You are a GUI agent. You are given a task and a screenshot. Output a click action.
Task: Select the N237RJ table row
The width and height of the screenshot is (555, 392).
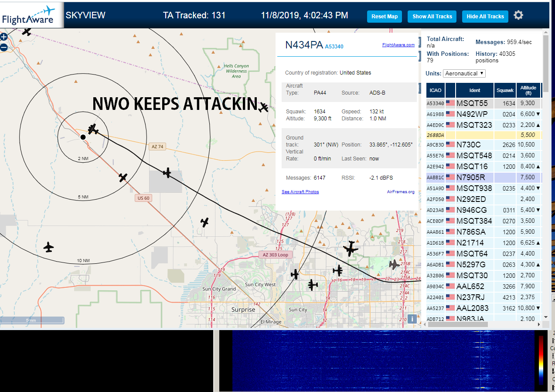point(483,297)
